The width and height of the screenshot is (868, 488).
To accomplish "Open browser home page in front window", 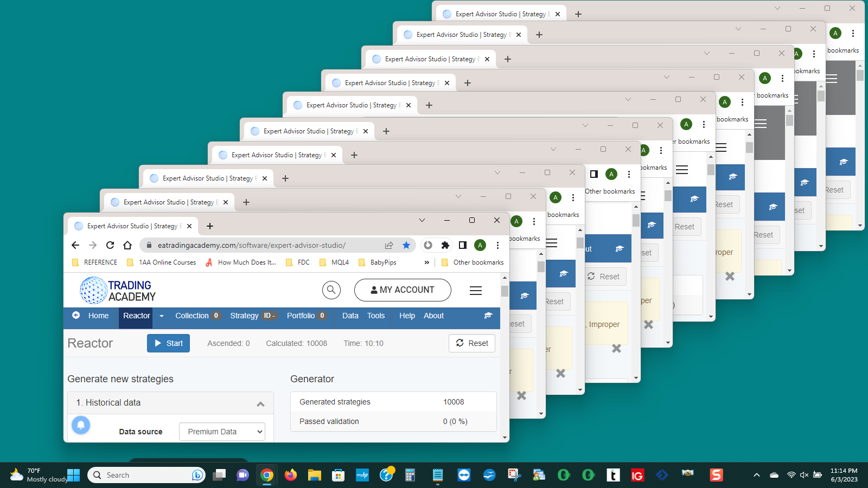I will 127,245.
